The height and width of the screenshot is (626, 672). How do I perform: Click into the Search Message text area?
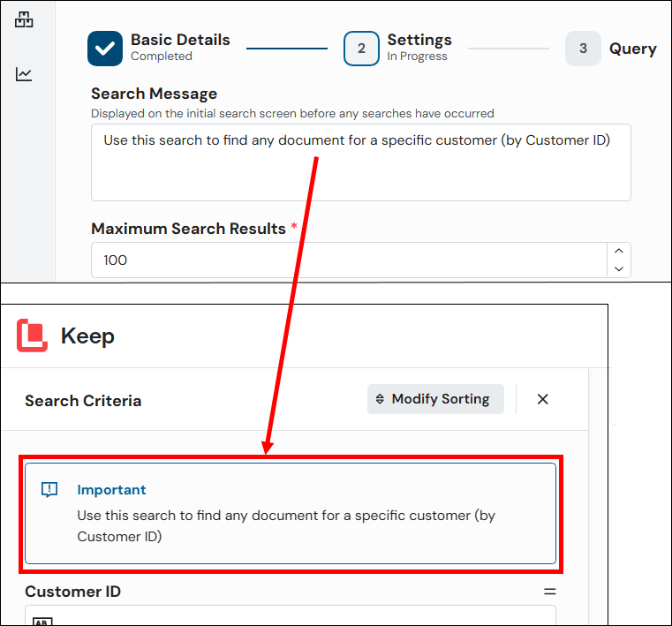point(361,162)
